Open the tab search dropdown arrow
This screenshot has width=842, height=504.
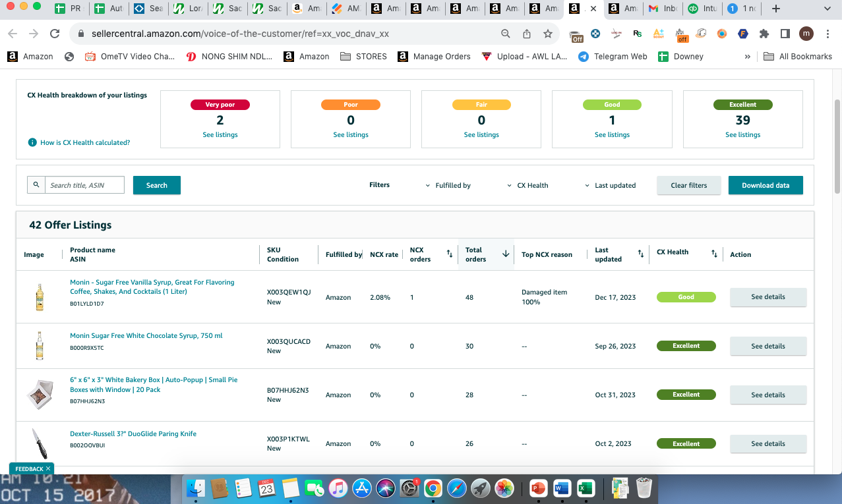[827, 9]
